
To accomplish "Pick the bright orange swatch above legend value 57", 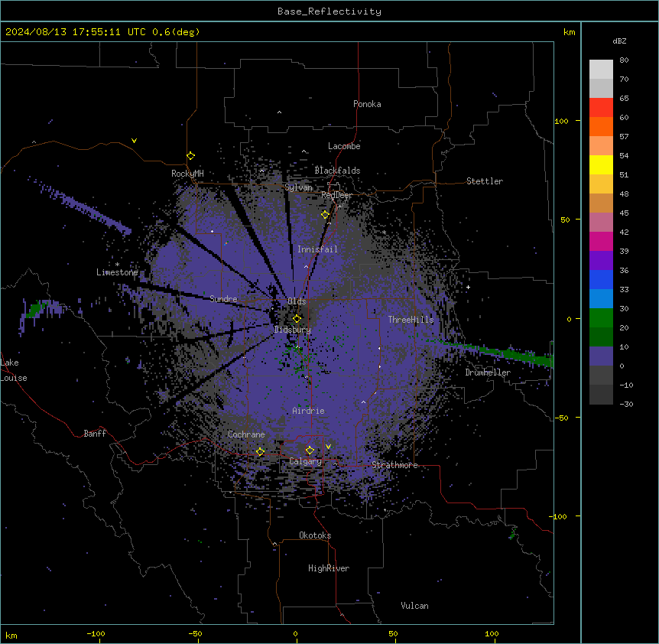I will click(x=601, y=126).
